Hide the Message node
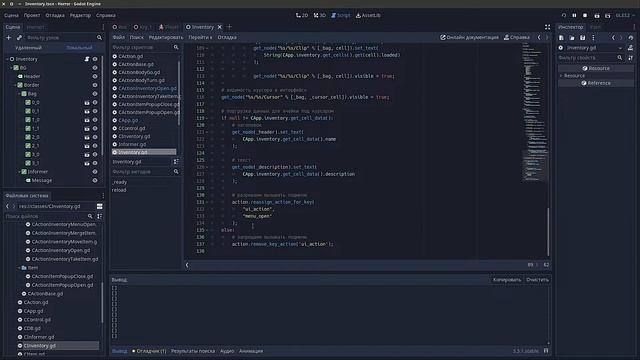 click(x=95, y=180)
